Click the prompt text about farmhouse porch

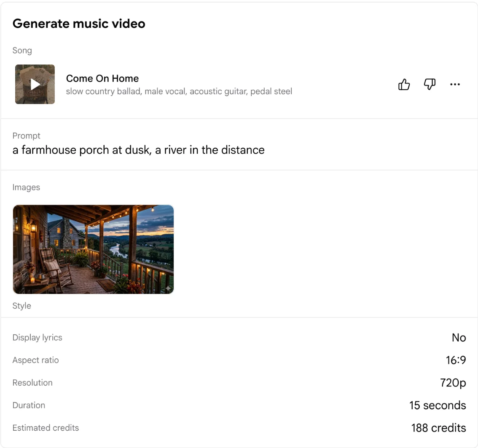coord(138,150)
